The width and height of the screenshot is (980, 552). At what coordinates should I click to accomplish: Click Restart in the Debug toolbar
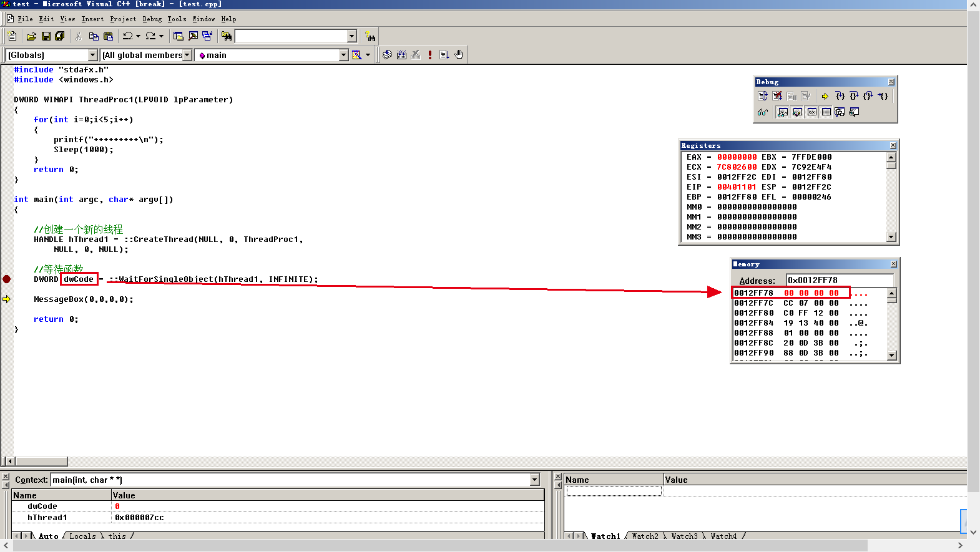click(x=763, y=96)
